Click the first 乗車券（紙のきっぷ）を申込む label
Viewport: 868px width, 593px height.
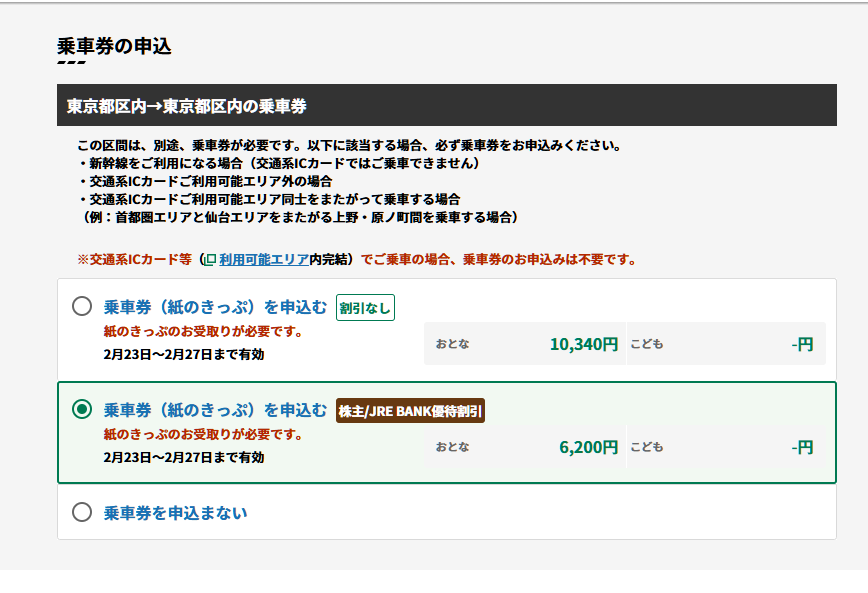click(x=215, y=307)
